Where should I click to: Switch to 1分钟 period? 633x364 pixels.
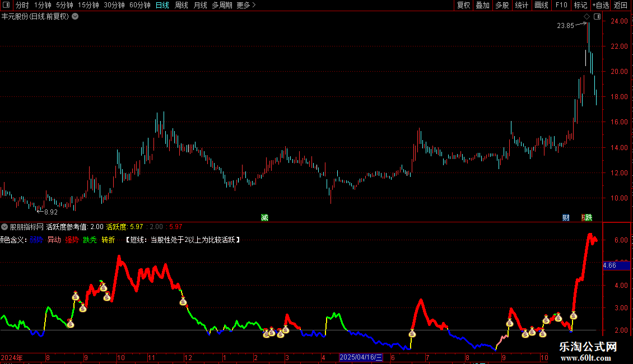43,5
